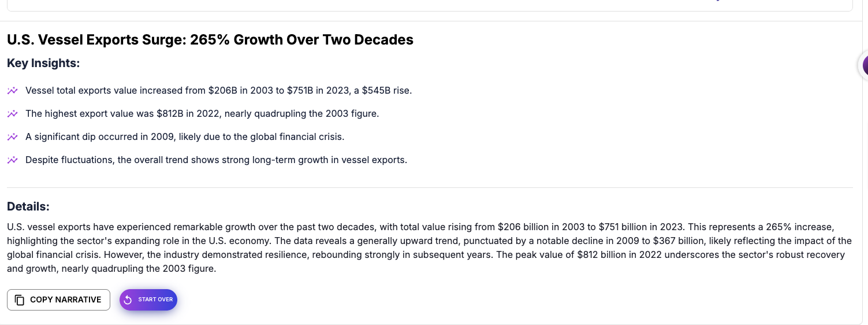The image size is (868, 325).
Task: Click the Details heading
Action: click(28, 207)
